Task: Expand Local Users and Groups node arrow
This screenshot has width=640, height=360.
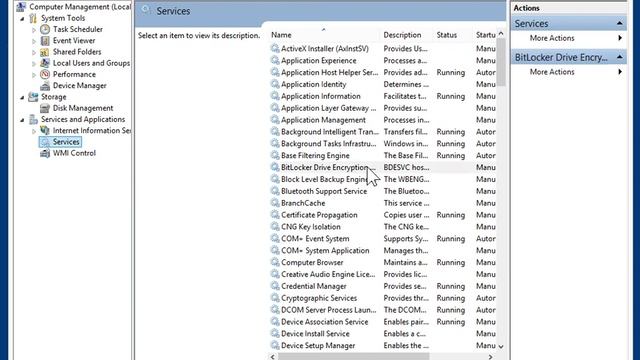Action: pyautogui.click(x=34, y=63)
